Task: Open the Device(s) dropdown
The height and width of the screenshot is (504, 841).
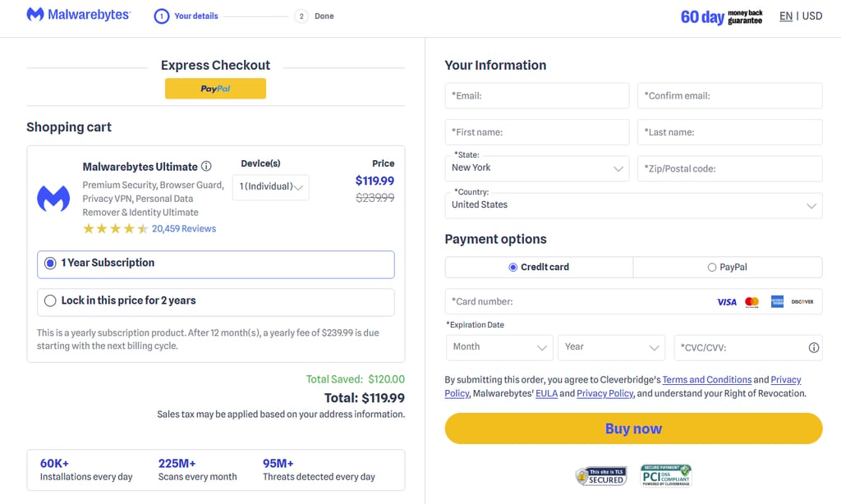Action: click(271, 187)
